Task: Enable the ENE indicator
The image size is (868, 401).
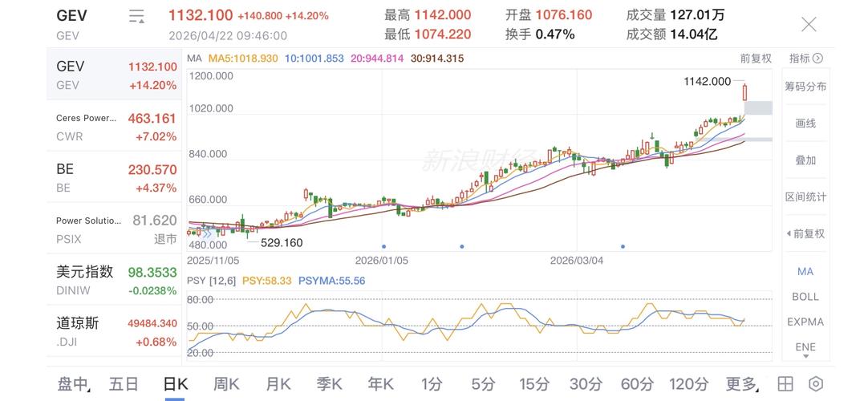Action: (805, 346)
